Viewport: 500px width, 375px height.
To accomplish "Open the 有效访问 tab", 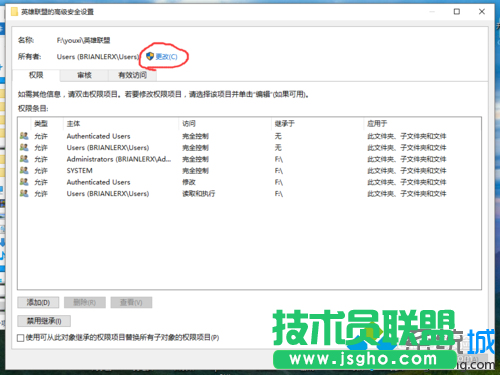I will click(x=132, y=75).
